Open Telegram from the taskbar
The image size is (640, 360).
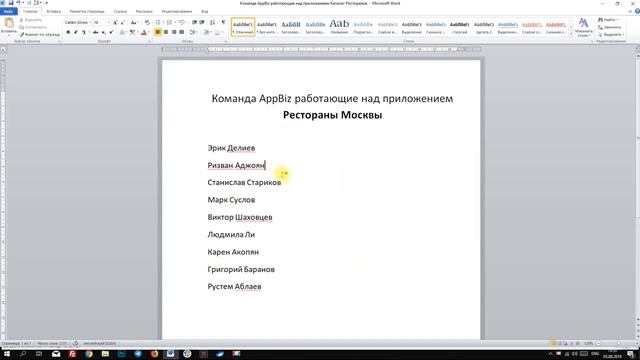[138, 354]
